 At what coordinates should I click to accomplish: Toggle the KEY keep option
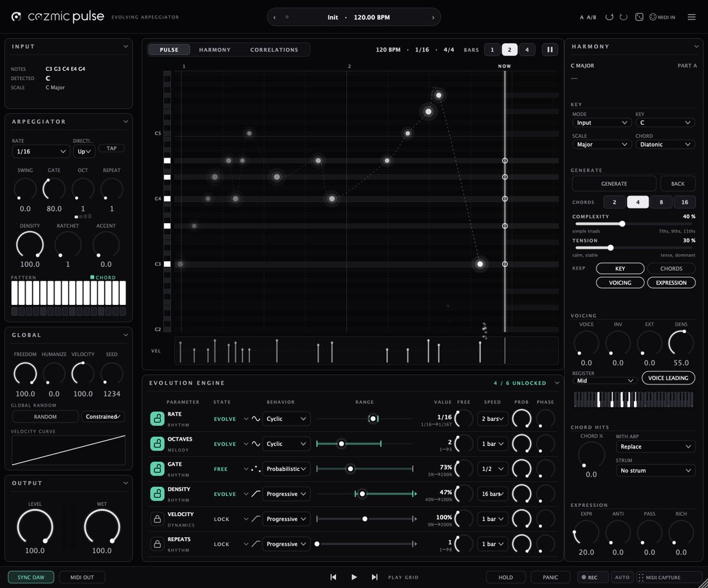tap(620, 268)
